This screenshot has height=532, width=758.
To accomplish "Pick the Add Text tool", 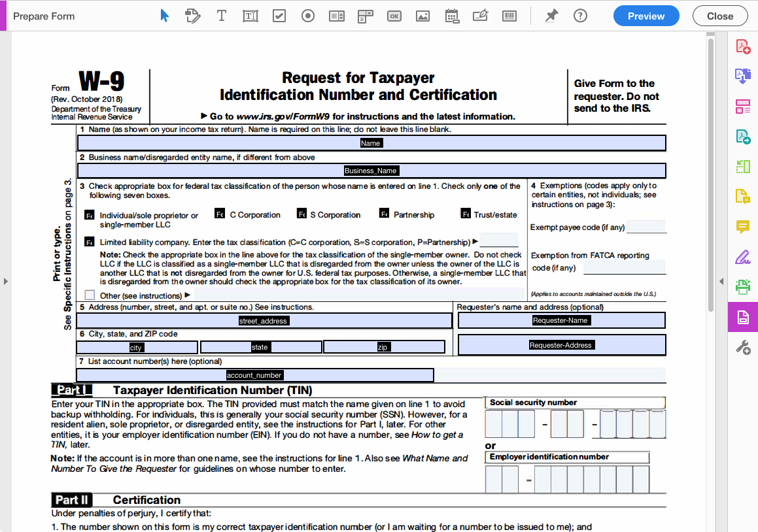I will [222, 16].
